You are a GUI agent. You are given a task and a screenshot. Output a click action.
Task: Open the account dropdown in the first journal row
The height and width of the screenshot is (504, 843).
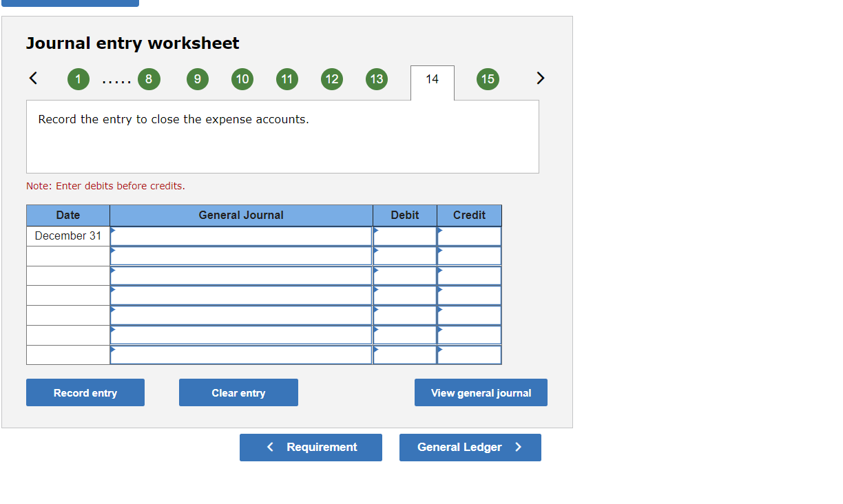click(241, 235)
